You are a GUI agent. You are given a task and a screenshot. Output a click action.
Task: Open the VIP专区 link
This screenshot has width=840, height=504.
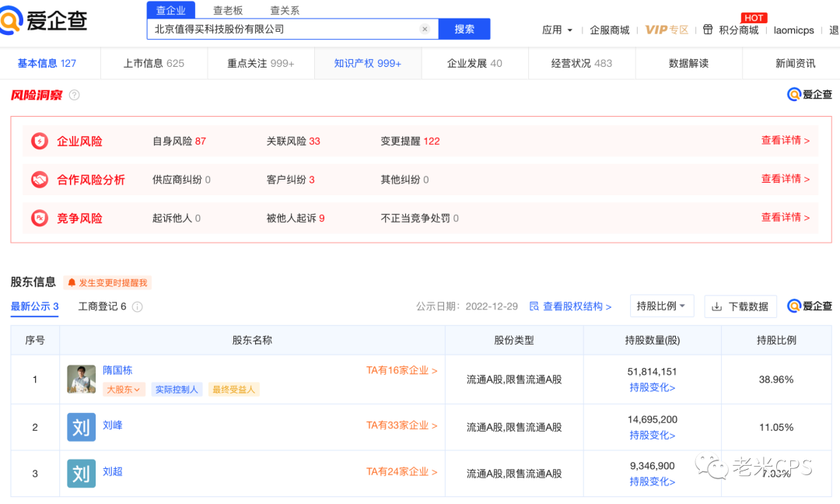(667, 30)
